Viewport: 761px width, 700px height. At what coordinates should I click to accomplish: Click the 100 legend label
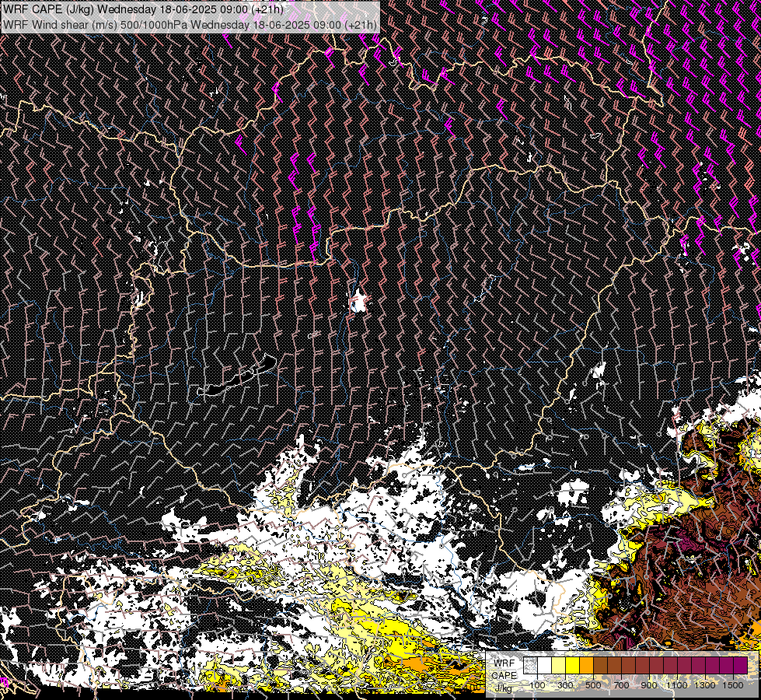click(x=537, y=685)
